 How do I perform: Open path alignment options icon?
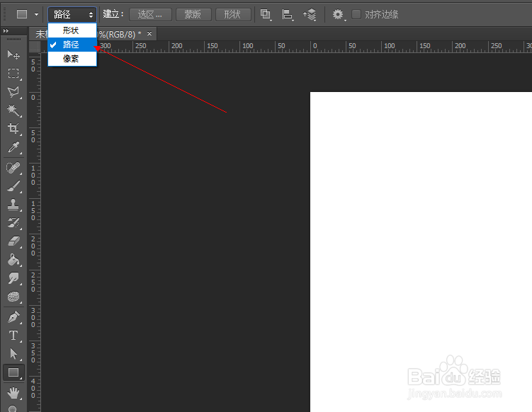click(x=288, y=15)
